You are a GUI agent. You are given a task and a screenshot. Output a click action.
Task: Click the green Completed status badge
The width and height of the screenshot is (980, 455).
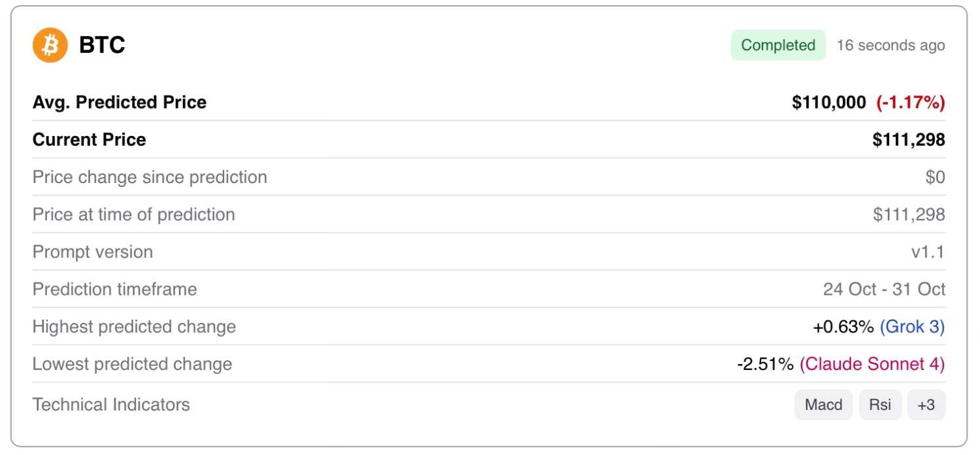777,45
